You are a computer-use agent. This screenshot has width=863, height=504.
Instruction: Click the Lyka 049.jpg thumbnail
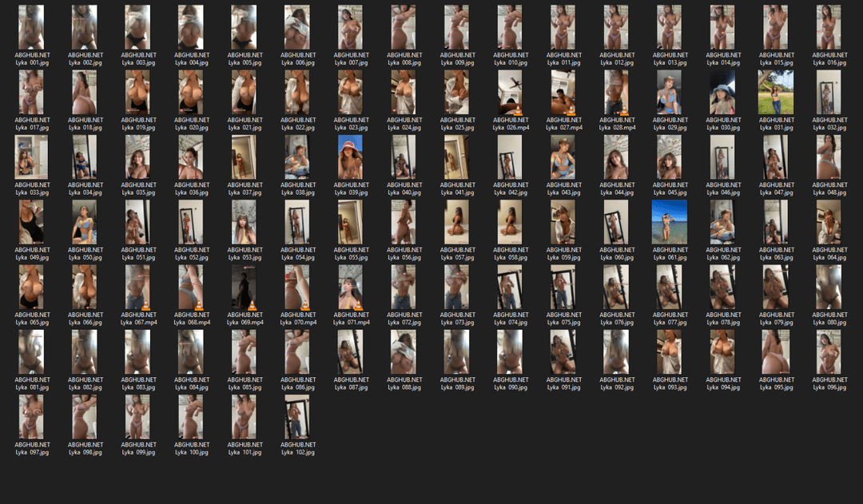31,222
